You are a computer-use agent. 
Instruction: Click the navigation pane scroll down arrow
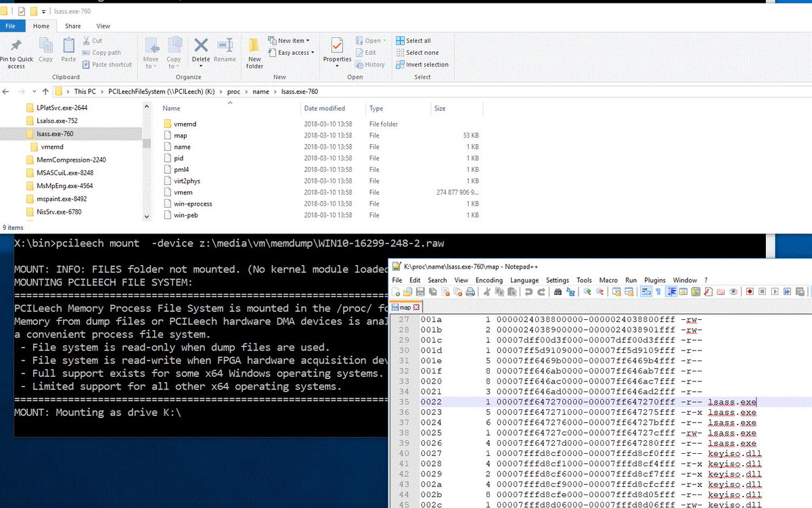click(x=147, y=216)
